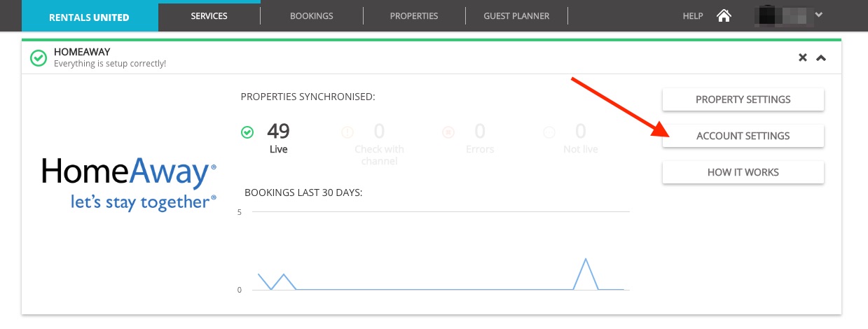The image size is (868, 329).
Task: Click the How It Works button
Action: pos(743,172)
